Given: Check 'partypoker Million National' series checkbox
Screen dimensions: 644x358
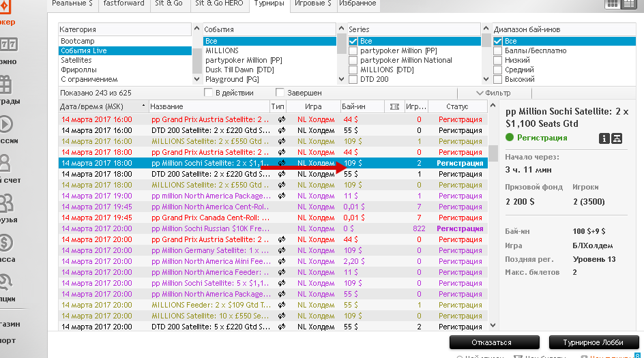Looking at the screenshot, I should 353,61.
